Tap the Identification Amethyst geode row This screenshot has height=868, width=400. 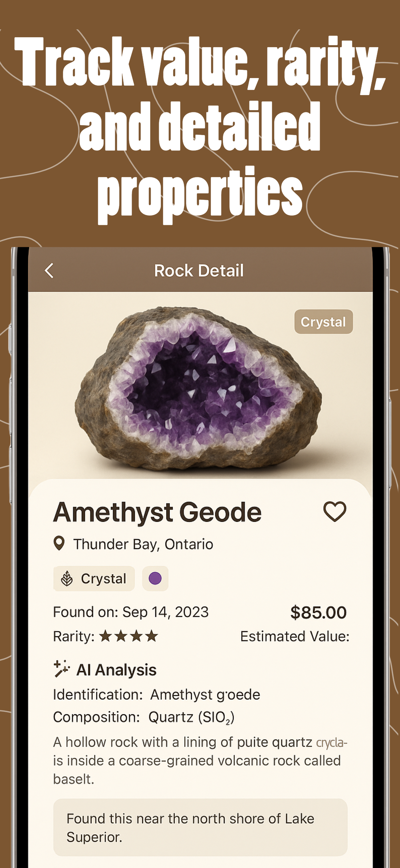[x=157, y=695]
